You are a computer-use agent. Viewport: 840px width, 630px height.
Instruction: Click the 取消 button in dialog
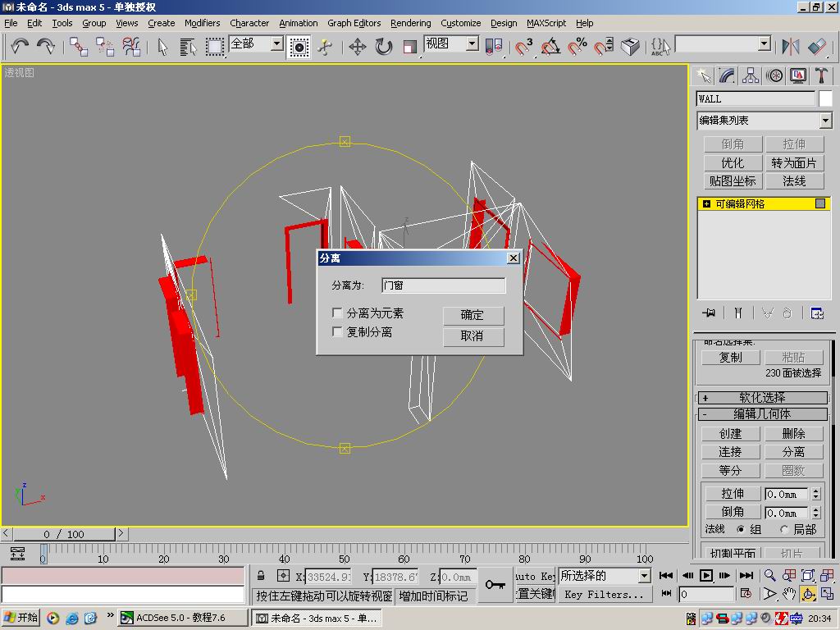tap(472, 336)
